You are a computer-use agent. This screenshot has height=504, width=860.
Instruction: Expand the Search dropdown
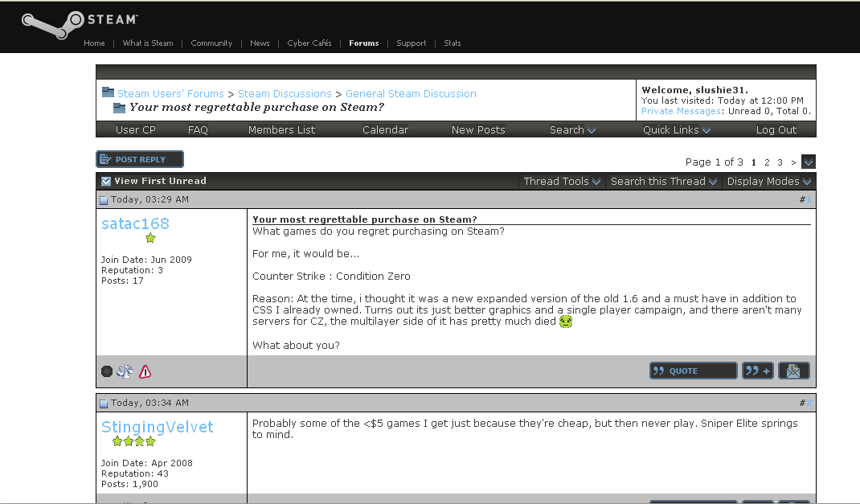(x=572, y=130)
